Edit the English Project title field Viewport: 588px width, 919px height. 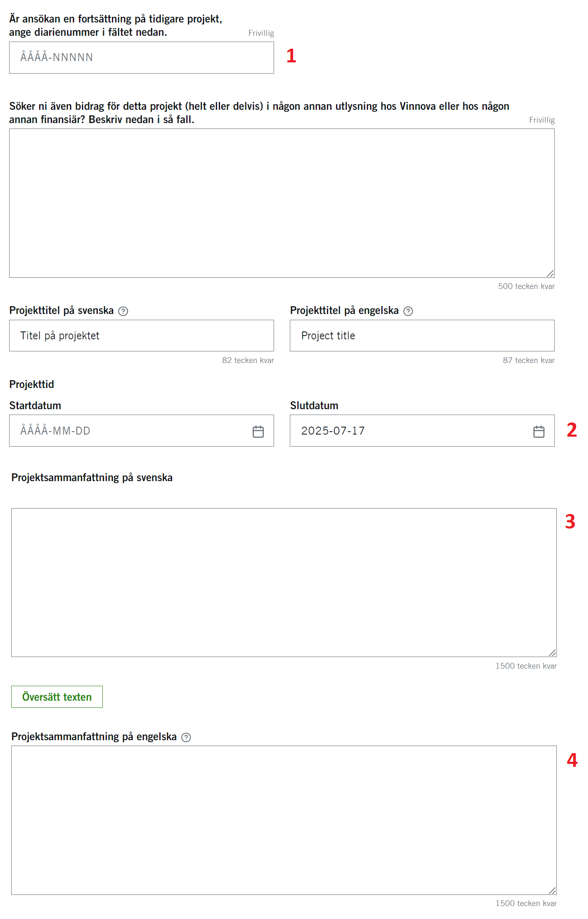[422, 336]
